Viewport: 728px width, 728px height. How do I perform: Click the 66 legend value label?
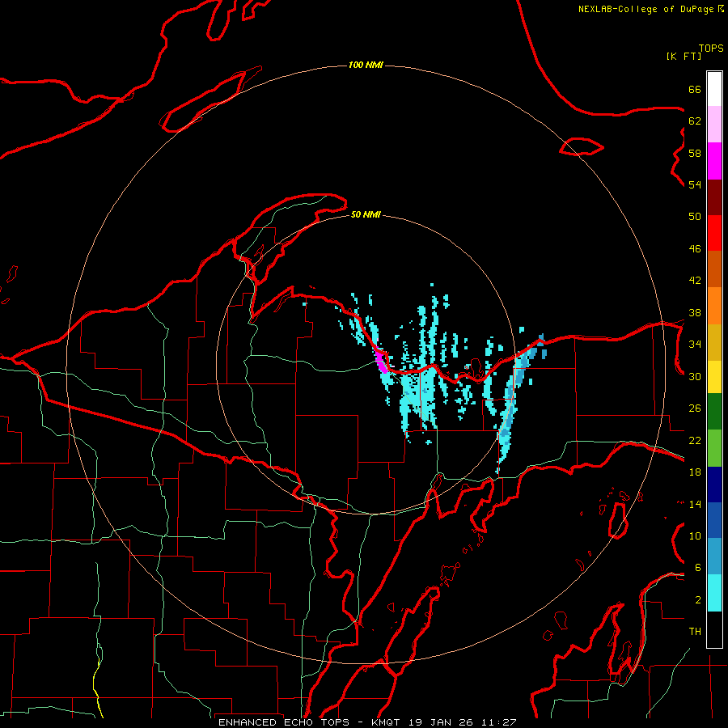(695, 89)
